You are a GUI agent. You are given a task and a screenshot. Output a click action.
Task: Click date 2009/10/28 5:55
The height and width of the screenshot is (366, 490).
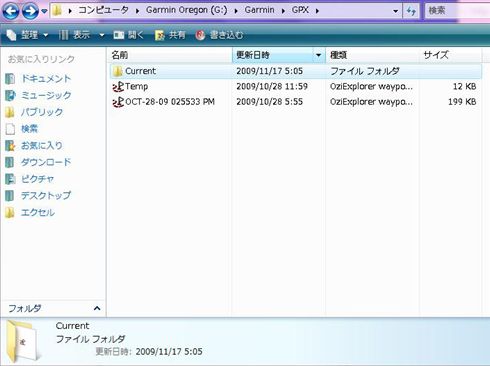click(269, 102)
